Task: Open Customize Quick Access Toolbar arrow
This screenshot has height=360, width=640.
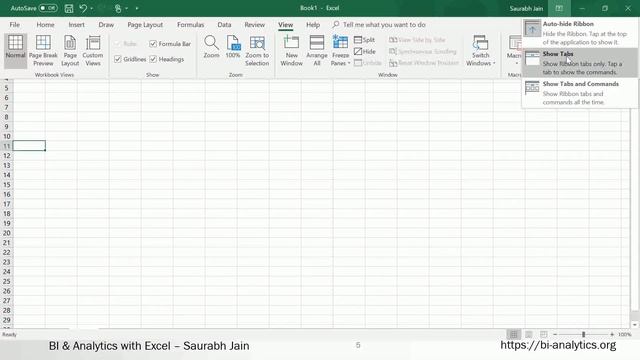Action: (x=137, y=8)
